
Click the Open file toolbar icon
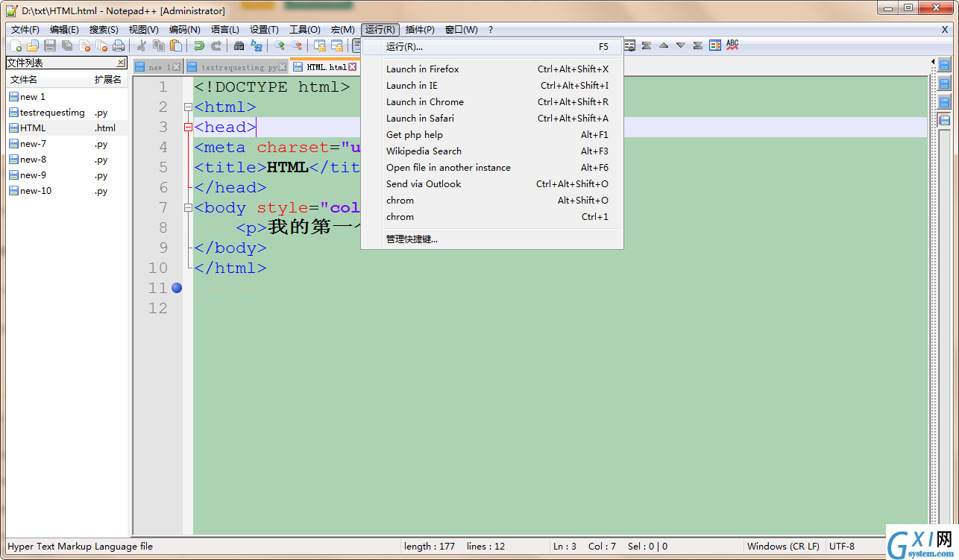[32, 45]
